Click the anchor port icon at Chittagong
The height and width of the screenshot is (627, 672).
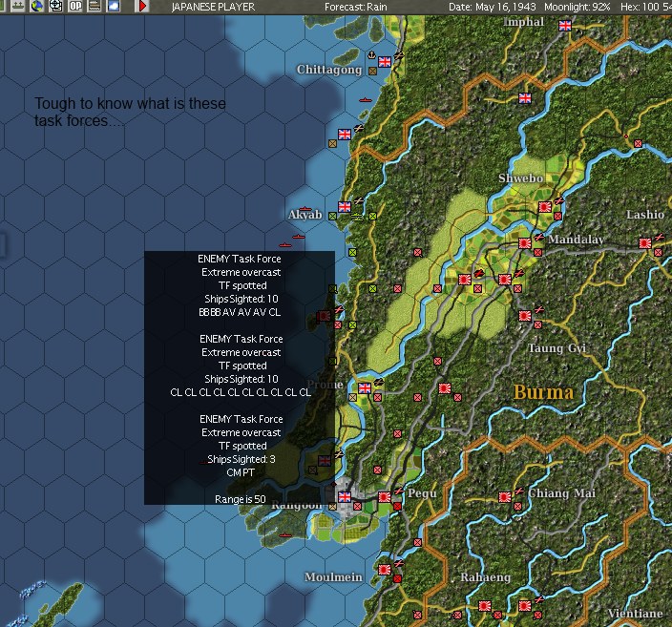click(372, 54)
